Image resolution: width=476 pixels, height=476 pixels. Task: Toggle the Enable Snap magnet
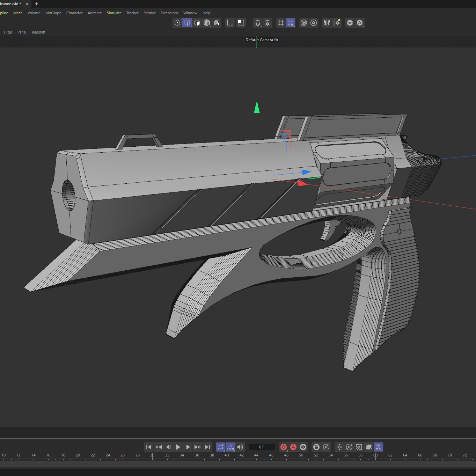[258, 23]
